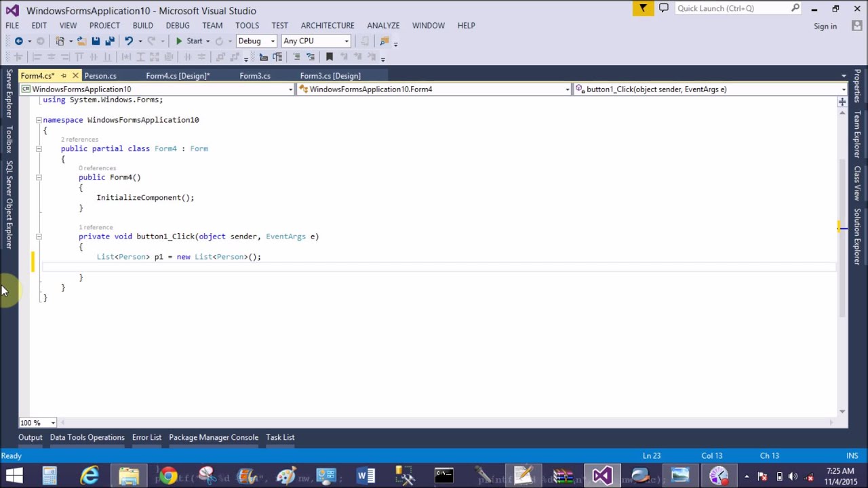Viewport: 868px width, 488px height.
Task: Click the Find in Files toolbar icon
Action: pyautogui.click(x=384, y=41)
